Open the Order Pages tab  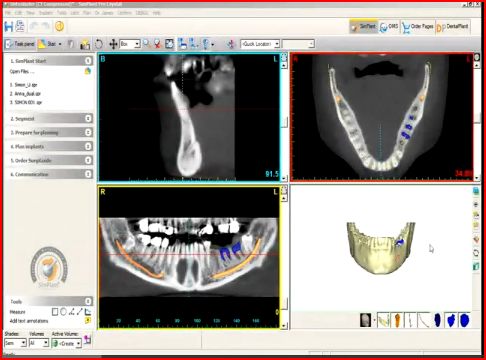tap(417, 27)
